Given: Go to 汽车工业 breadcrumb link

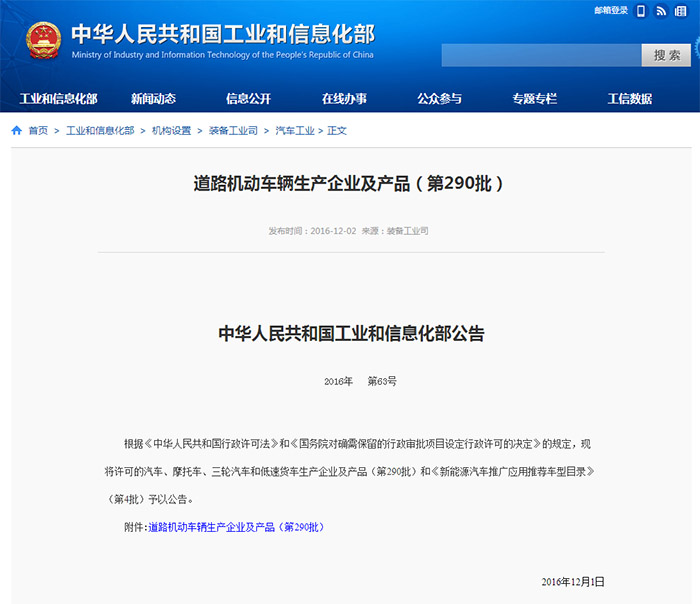Looking at the screenshot, I should pos(295,130).
